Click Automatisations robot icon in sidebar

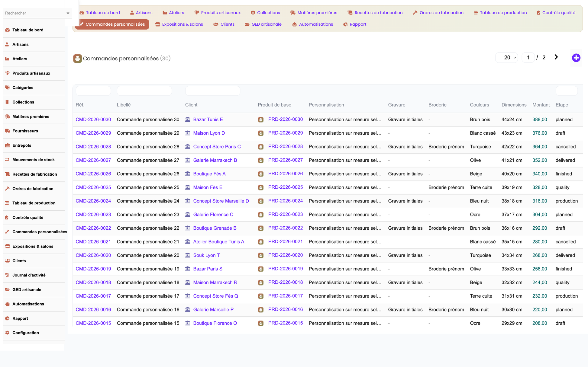tap(8, 304)
